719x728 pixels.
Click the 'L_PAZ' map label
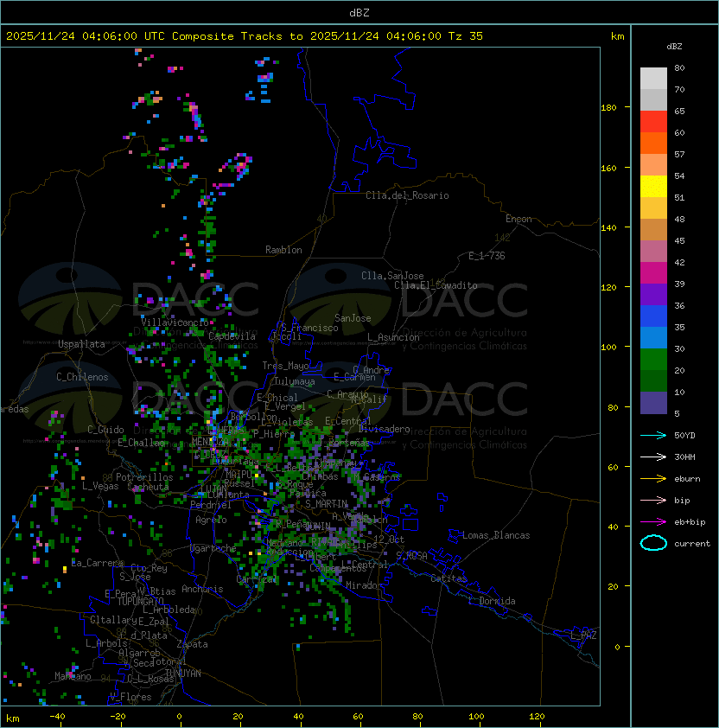click(583, 635)
